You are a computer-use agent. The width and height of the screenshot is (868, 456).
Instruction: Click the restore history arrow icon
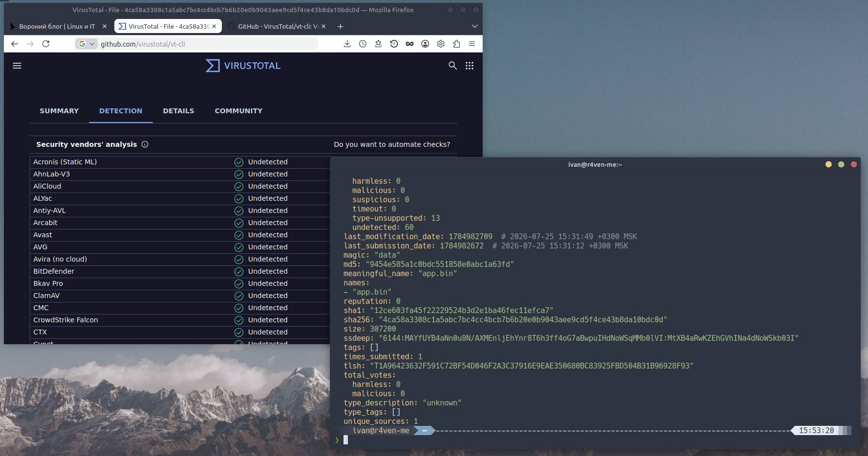[394, 44]
